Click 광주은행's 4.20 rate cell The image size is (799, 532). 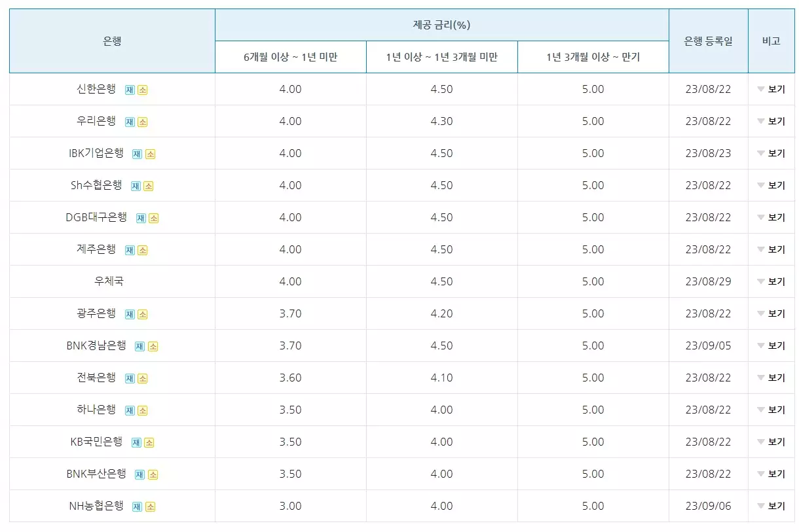(x=442, y=313)
